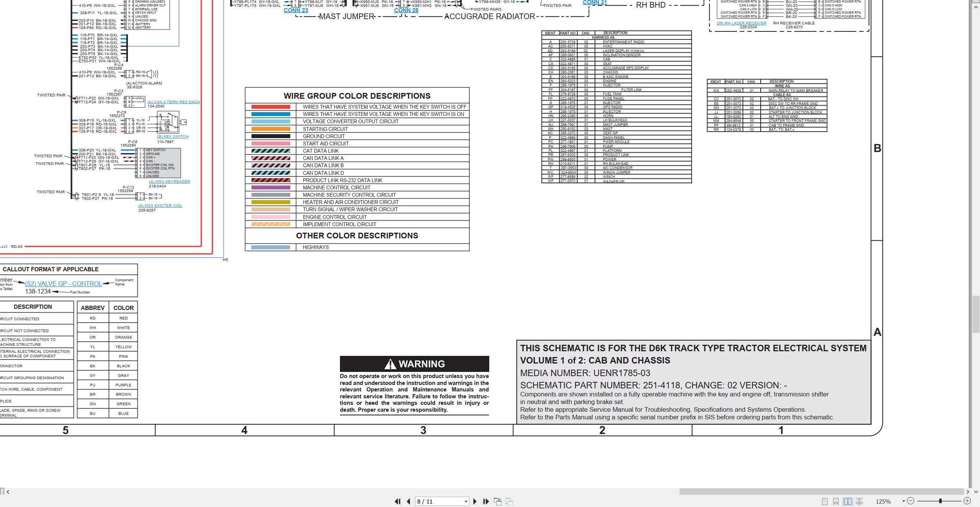Click the (A) MSS KEYREADER link
This screenshot has height=507, width=980.
[x=170, y=182]
